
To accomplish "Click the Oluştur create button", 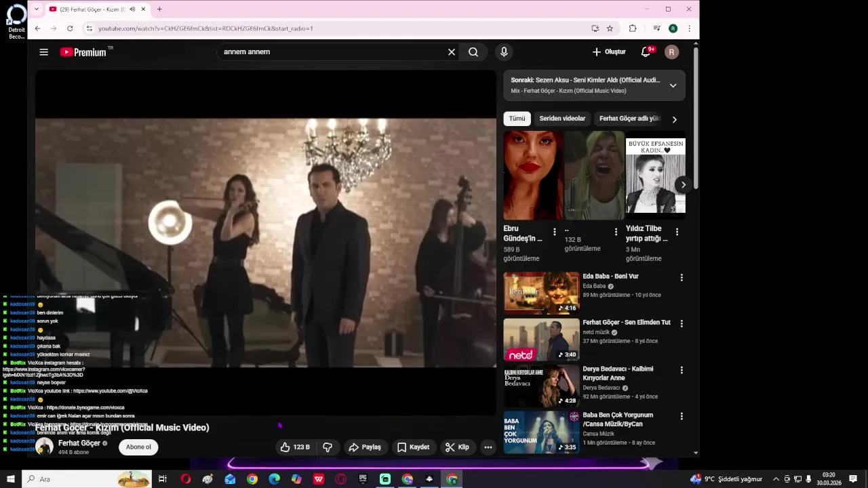I will click(609, 52).
